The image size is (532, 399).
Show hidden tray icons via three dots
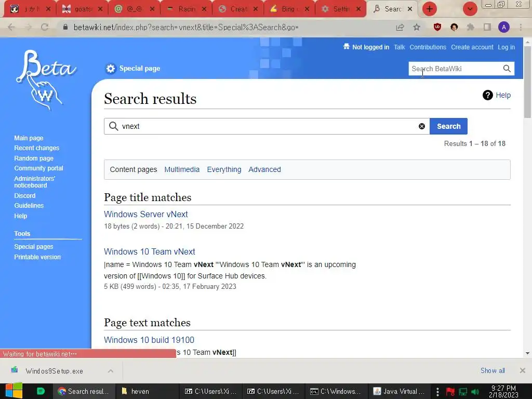[437, 392]
